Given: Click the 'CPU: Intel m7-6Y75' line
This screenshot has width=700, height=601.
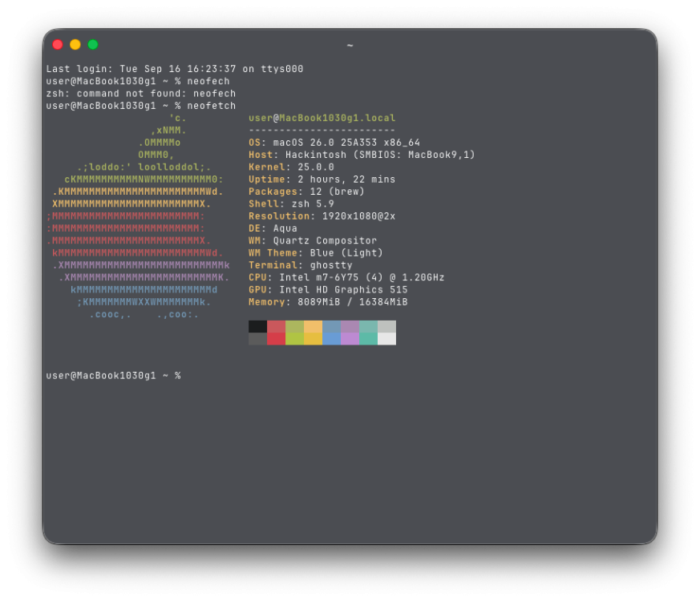Looking at the screenshot, I should 346,277.
